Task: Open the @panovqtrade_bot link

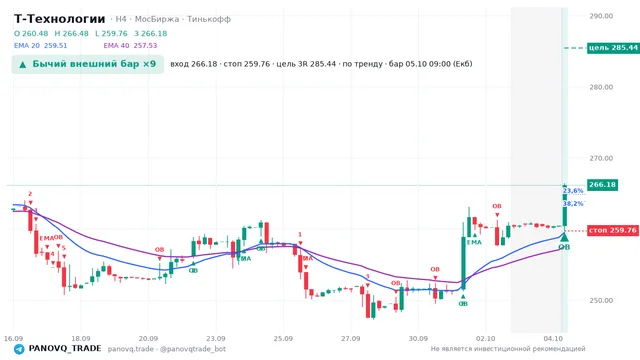Action: tap(193, 349)
